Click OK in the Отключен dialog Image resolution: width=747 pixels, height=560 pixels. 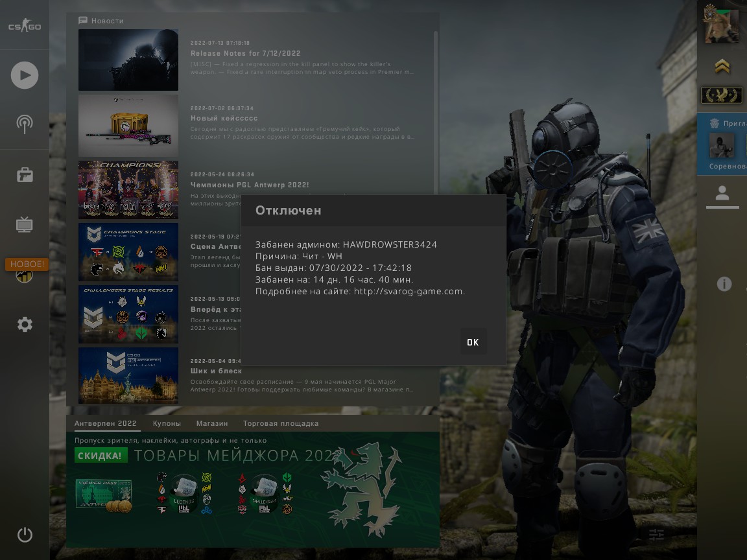[x=473, y=342]
